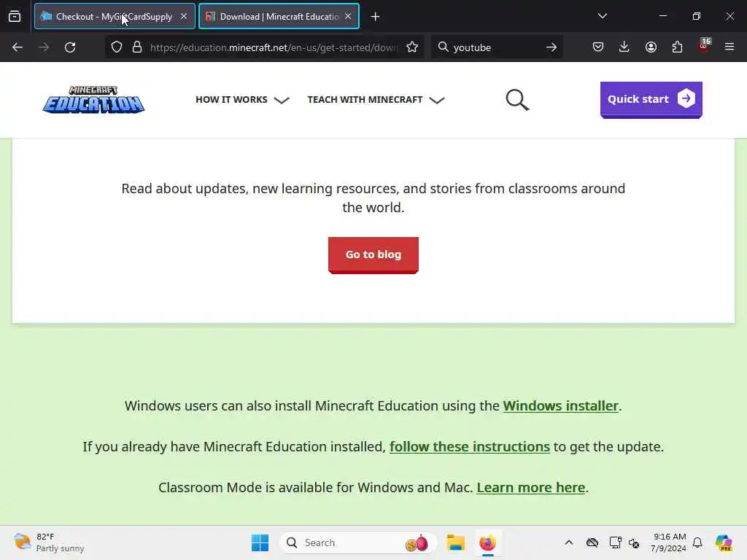Click the Quick start button
The image size is (747, 560).
click(x=651, y=99)
